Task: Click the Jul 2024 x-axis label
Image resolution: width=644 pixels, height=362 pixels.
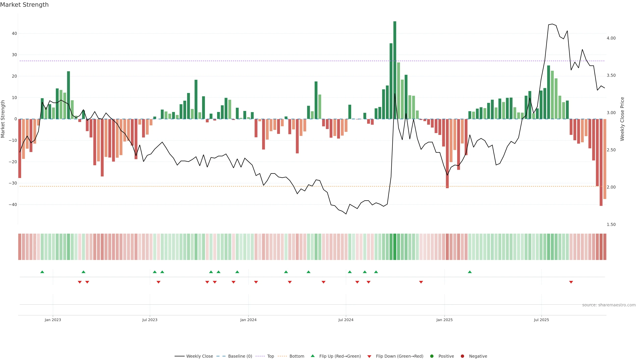Action: click(346, 320)
